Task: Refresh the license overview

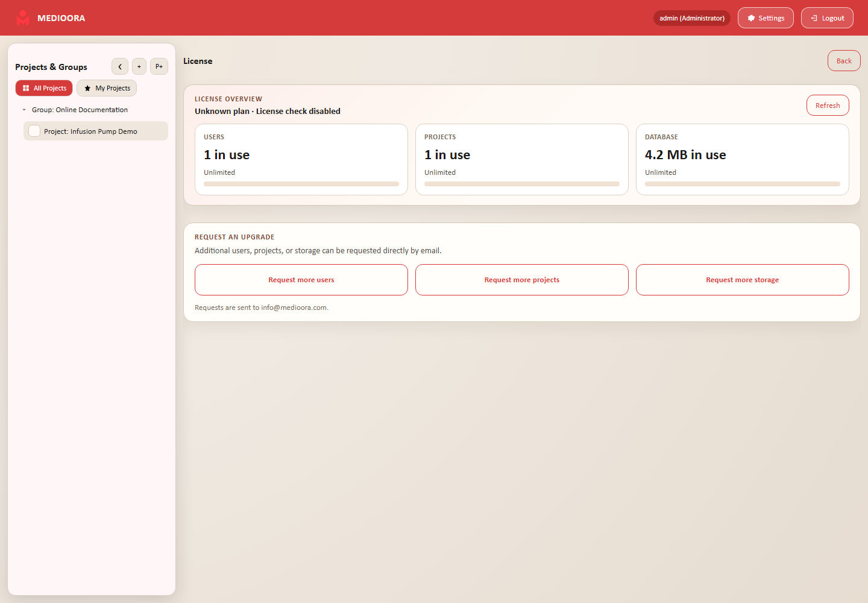Action: 828,106
